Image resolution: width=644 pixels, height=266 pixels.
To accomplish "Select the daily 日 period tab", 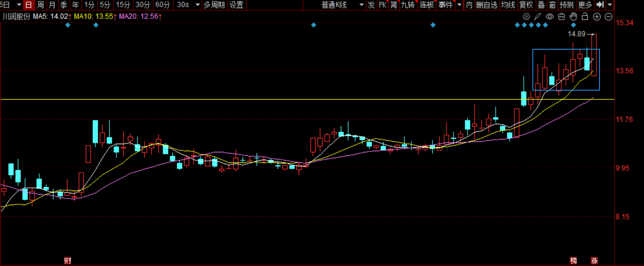I will [x=28, y=5].
